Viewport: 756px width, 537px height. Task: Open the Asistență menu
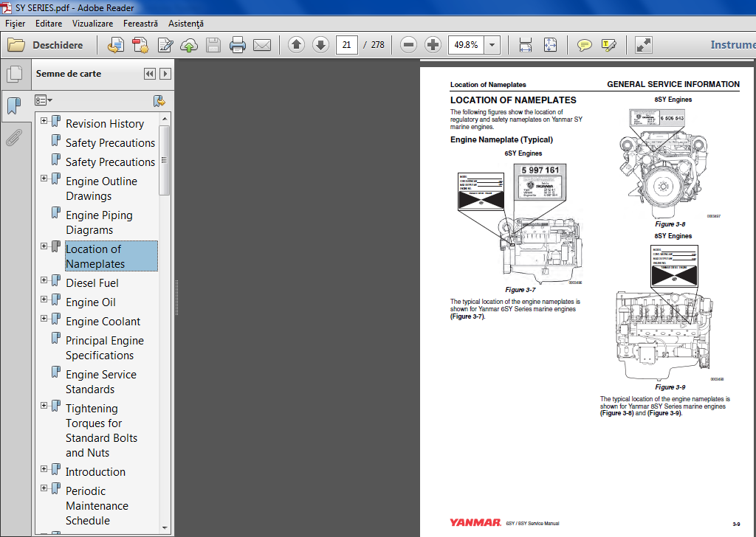pos(186,23)
